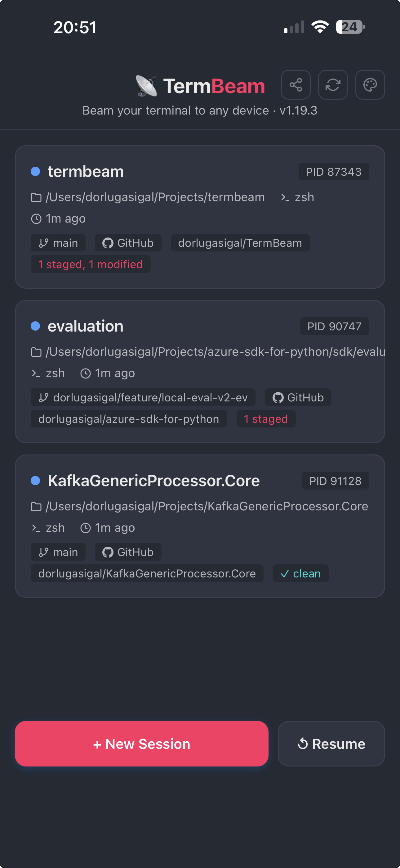Click the git branch icon on termbeam

click(44, 243)
